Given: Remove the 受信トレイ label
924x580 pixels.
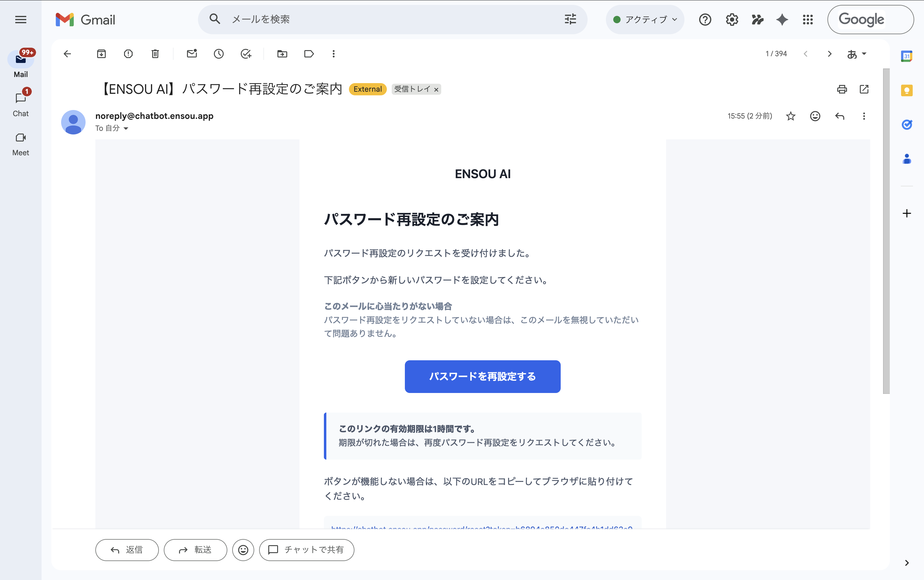Looking at the screenshot, I should point(436,89).
